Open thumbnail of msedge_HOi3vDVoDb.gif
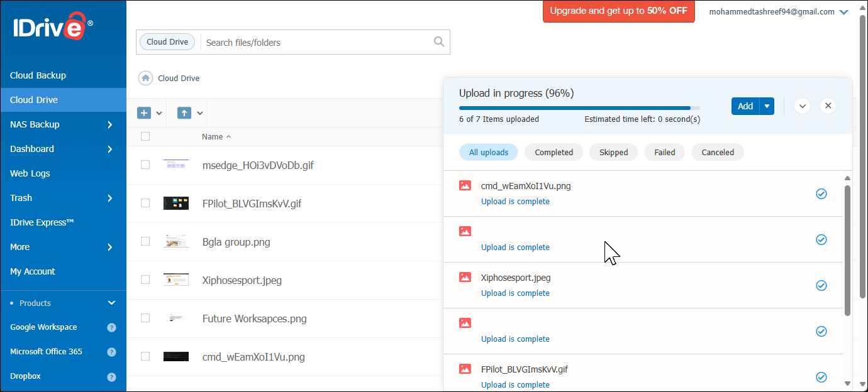Image resolution: width=868 pixels, height=392 pixels. tap(176, 165)
